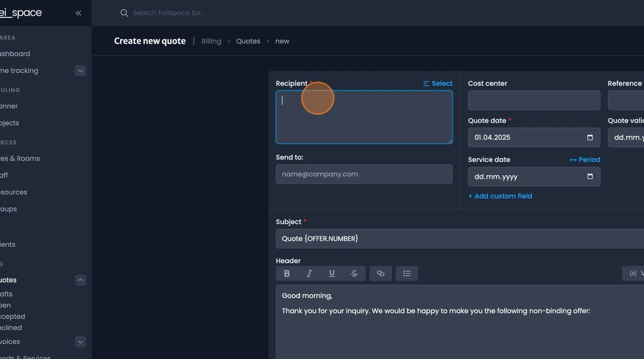Insert a variable with the (x) icon

click(632, 273)
